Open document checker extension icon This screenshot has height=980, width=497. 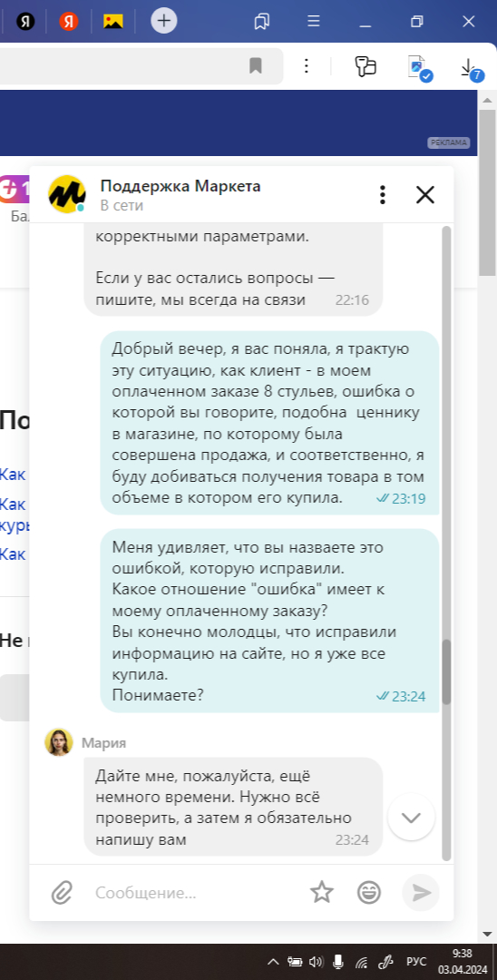tap(419, 67)
